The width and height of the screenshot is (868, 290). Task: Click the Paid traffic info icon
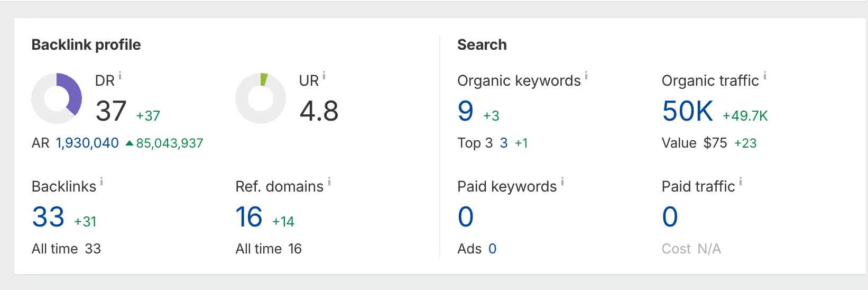click(741, 182)
